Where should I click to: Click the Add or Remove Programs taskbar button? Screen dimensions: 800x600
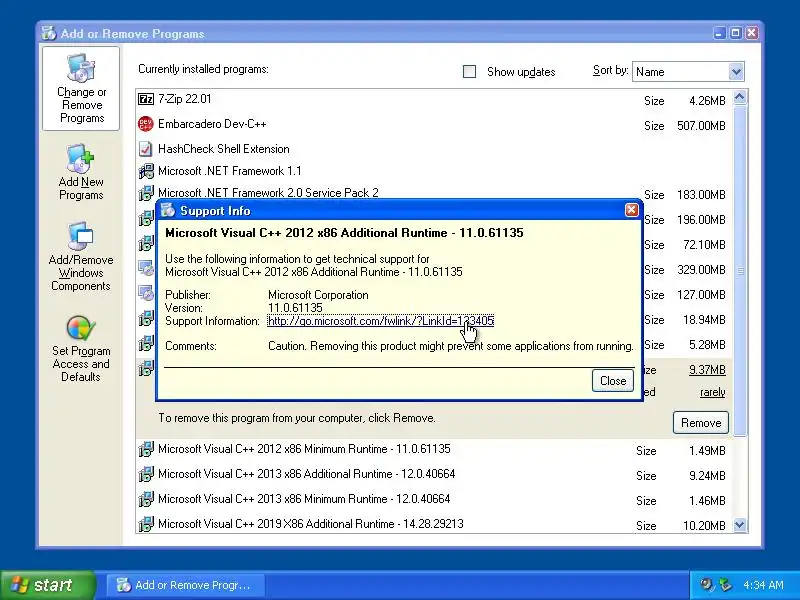[186, 585]
